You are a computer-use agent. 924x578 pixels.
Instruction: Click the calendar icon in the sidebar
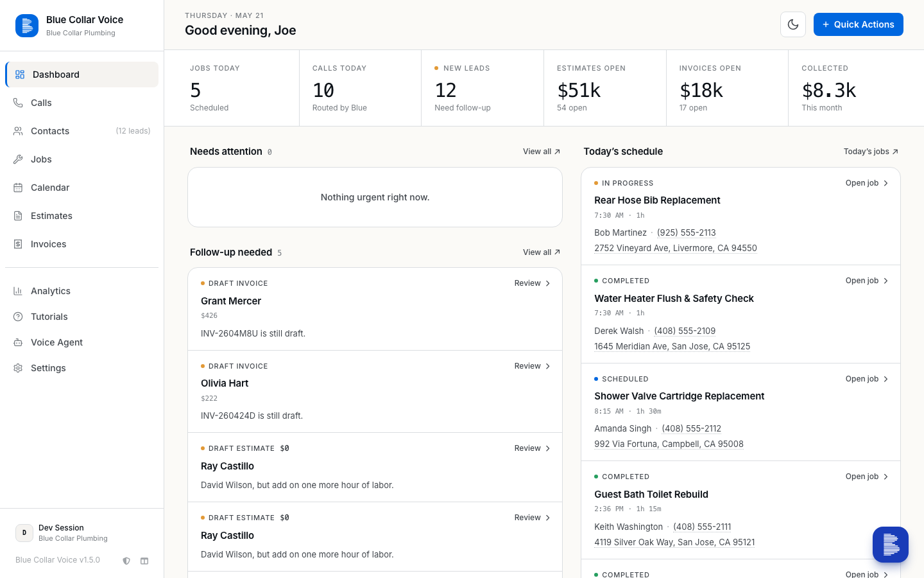(18, 188)
